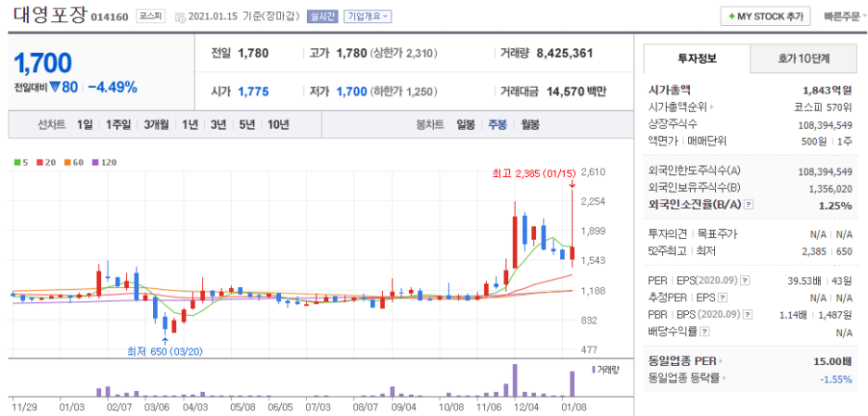868x416 pixels.
Task: Expand 동일업종 PER arrow link
Action: pos(721,361)
